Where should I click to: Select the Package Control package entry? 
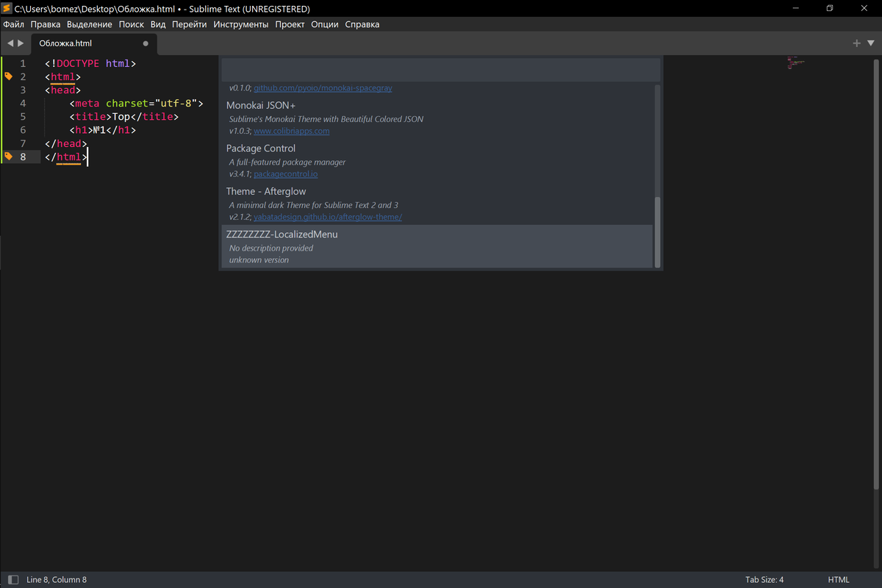[x=437, y=161]
